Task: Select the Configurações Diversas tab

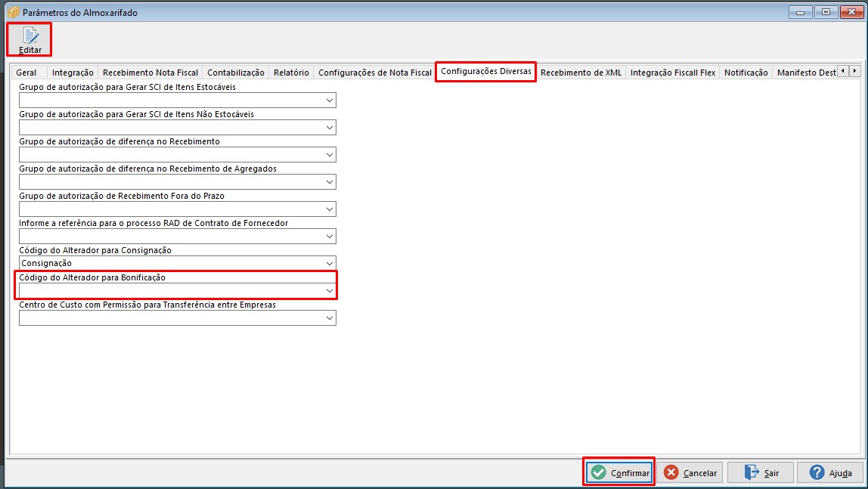Action: [x=486, y=71]
